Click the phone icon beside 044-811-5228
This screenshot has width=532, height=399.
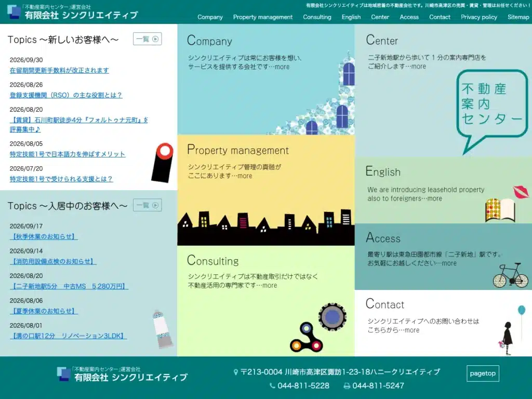point(272,386)
